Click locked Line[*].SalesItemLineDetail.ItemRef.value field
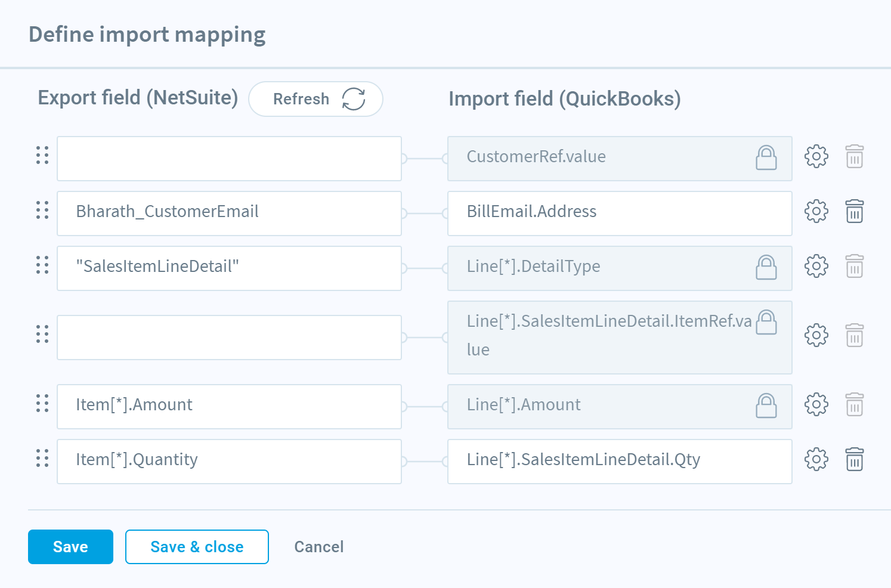This screenshot has width=891, height=588. click(x=620, y=338)
